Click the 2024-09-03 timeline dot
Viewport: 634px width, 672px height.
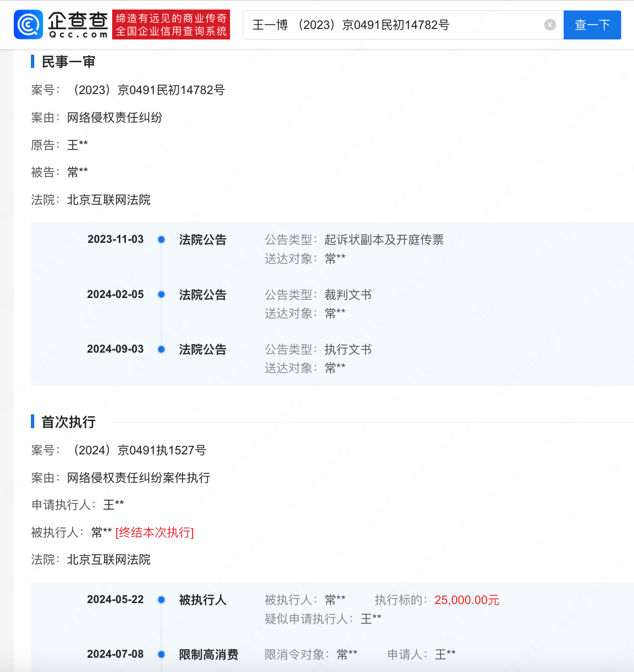point(162,349)
